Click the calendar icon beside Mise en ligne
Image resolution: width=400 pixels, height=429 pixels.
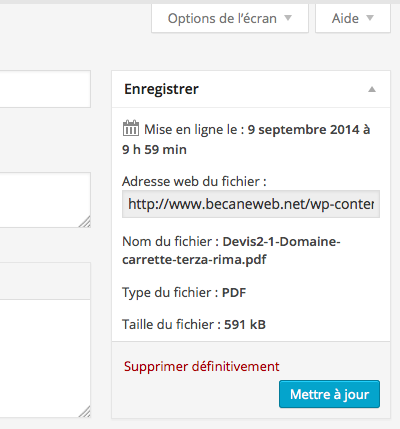pos(131,128)
